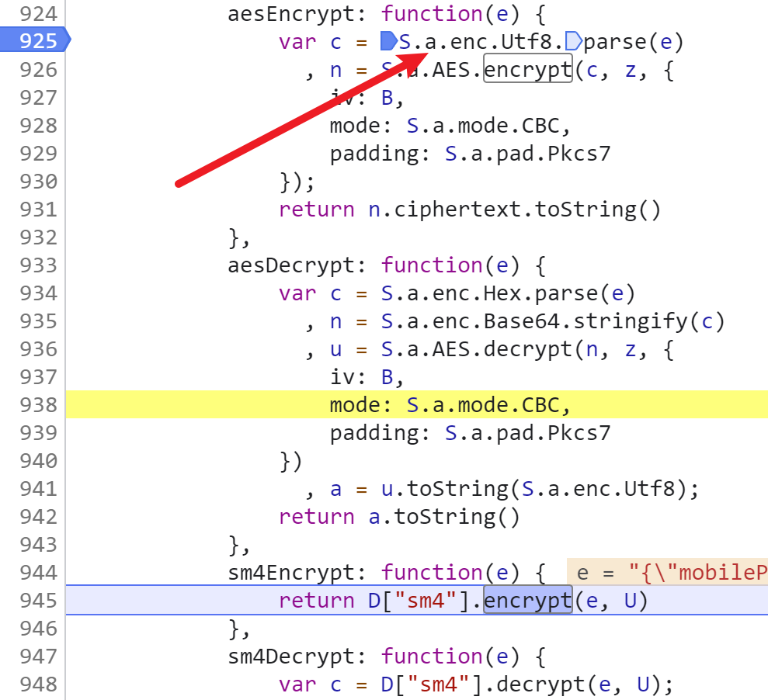The height and width of the screenshot is (700, 768).
Task: Click line number 933 in the gutter
Action: tap(38, 265)
